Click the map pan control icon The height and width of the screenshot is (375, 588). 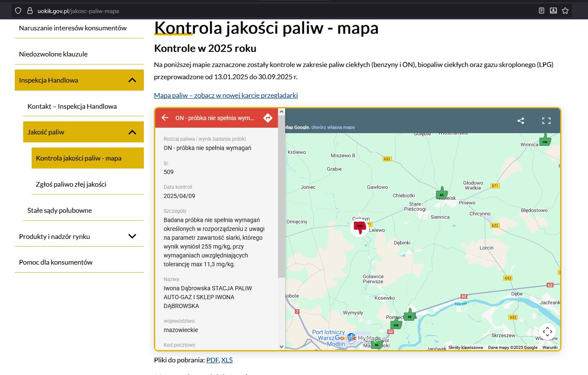point(547,331)
